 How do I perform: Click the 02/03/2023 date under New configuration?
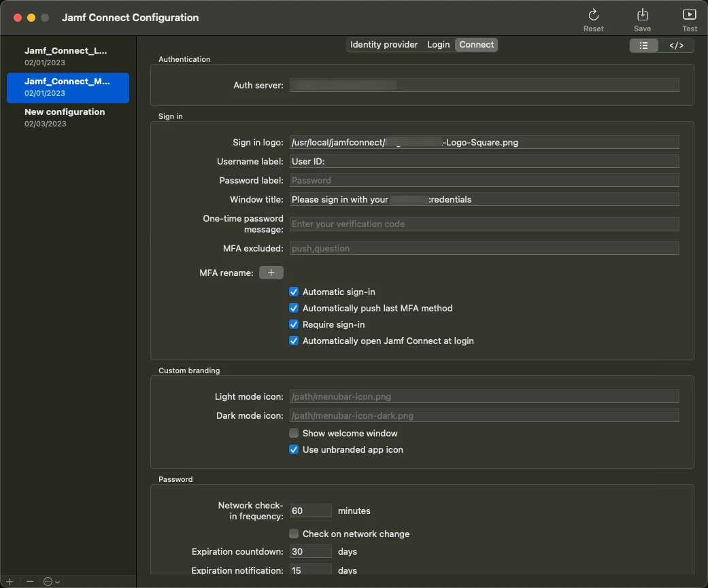(x=45, y=124)
